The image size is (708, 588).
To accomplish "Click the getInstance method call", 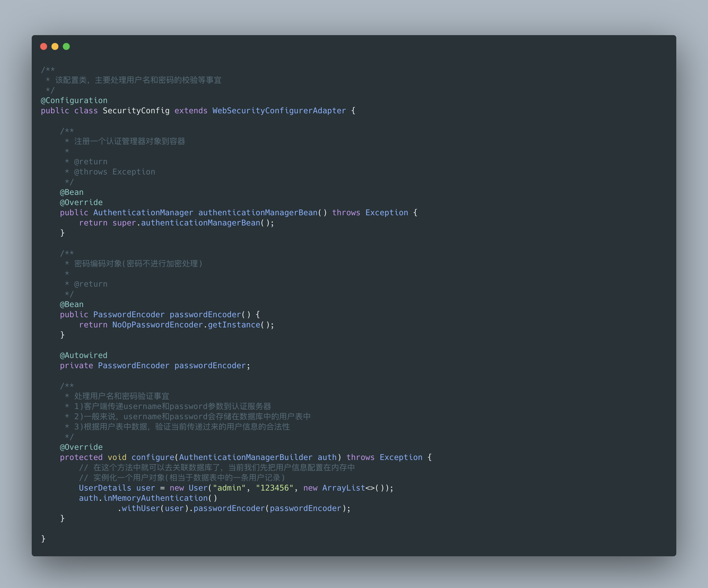I will 234,325.
